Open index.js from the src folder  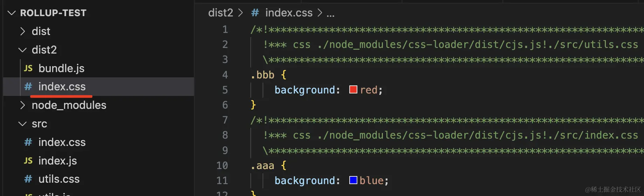point(57,161)
